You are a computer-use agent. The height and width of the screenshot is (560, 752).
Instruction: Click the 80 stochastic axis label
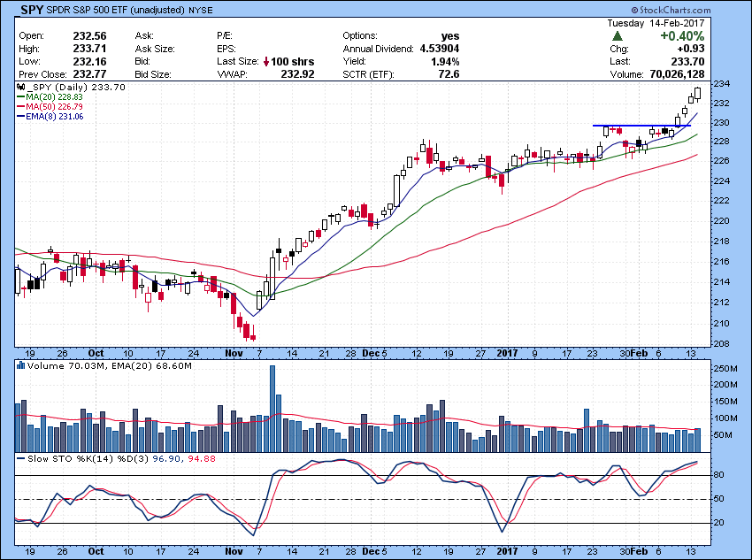(x=719, y=475)
